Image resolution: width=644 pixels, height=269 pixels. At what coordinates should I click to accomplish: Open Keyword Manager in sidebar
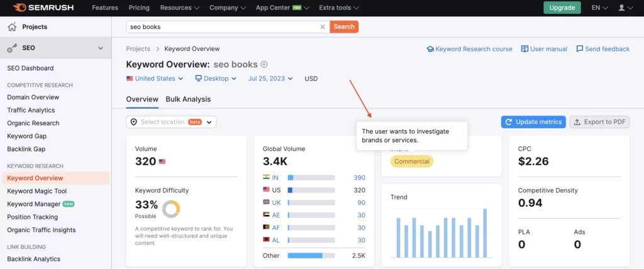point(34,204)
